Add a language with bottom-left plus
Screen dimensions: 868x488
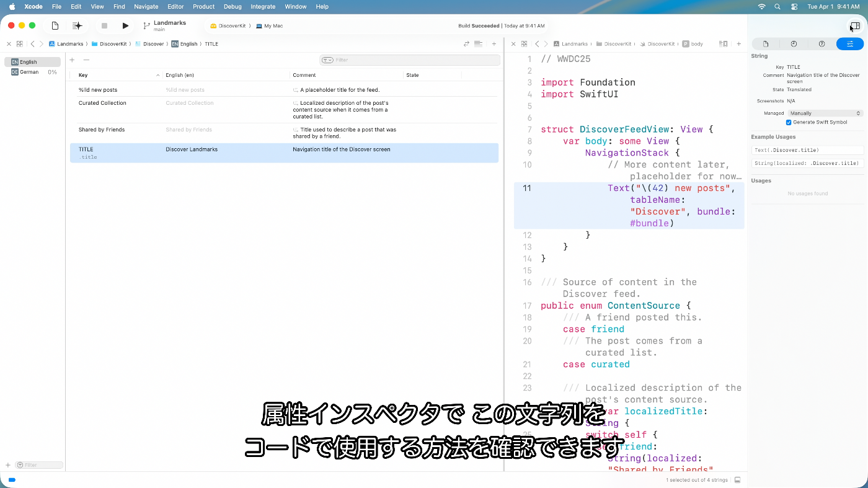pyautogui.click(x=8, y=465)
